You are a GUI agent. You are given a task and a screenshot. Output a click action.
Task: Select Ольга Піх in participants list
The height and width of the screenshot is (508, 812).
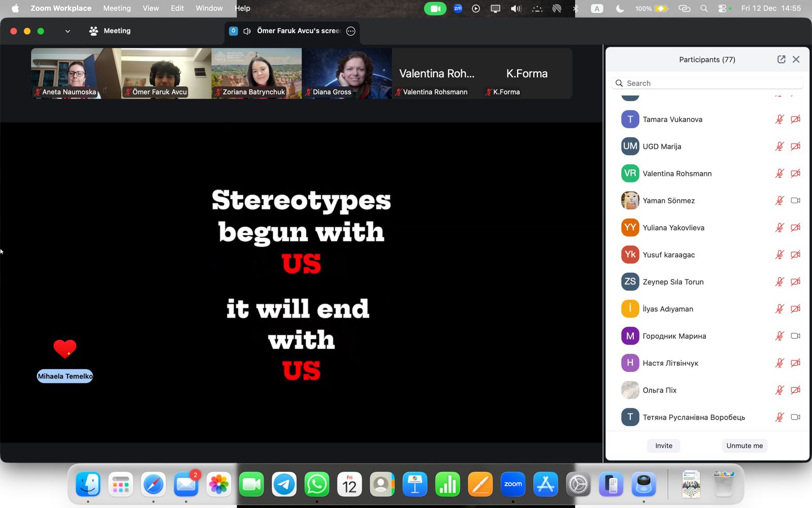pyautogui.click(x=708, y=390)
